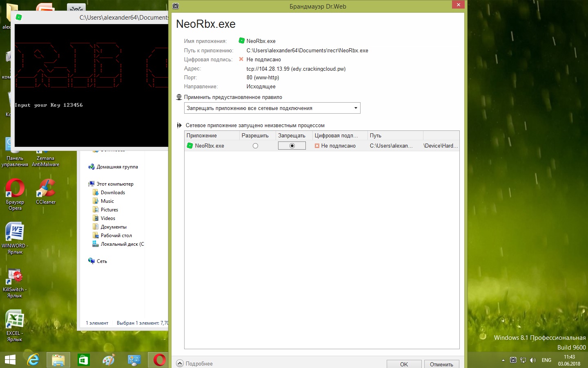
Task: Click the OK button in Dr.Web firewall
Action: click(x=404, y=364)
